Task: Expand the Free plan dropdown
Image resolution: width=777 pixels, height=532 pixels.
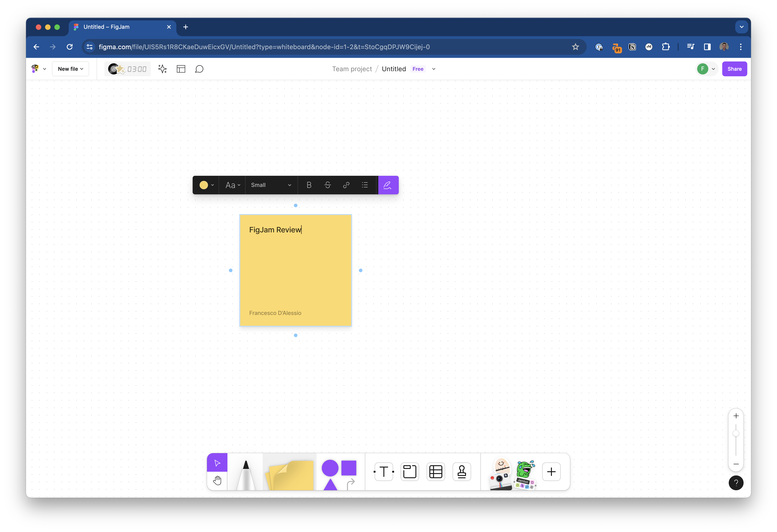Action: 434,69
